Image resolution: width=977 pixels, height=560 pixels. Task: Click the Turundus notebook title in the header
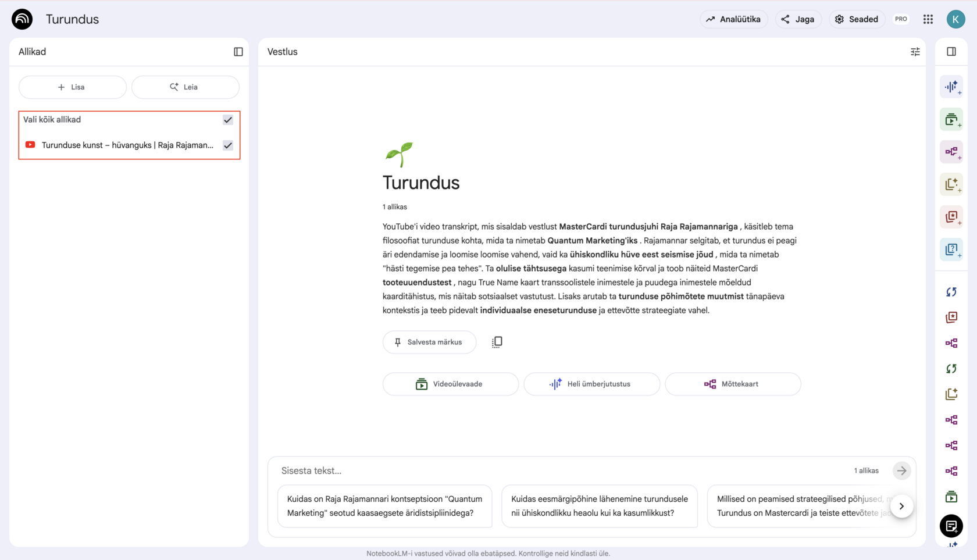click(x=73, y=19)
